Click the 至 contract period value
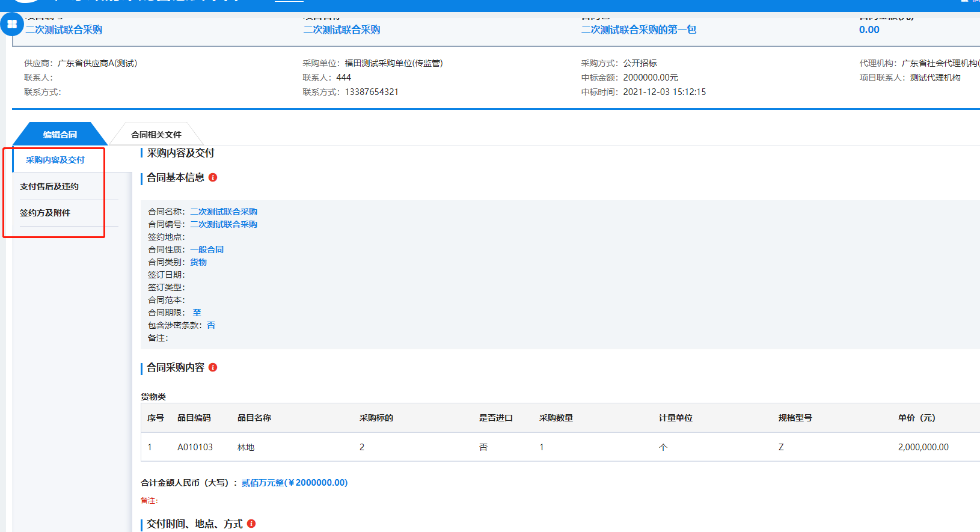 click(x=197, y=313)
